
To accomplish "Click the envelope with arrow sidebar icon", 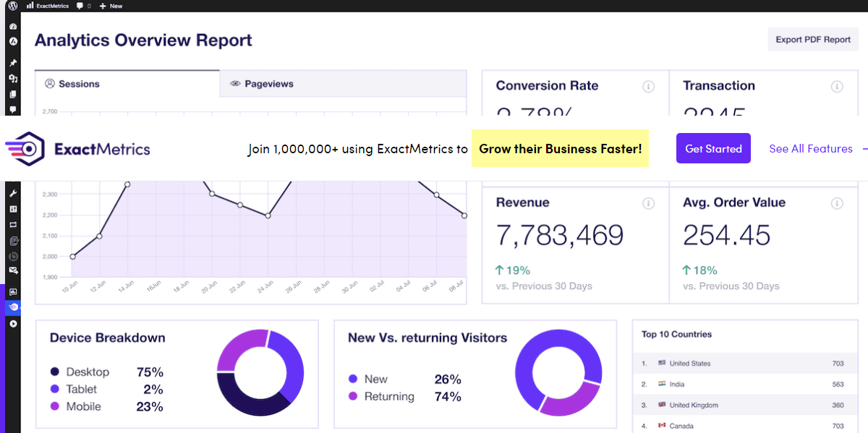I will (x=13, y=270).
